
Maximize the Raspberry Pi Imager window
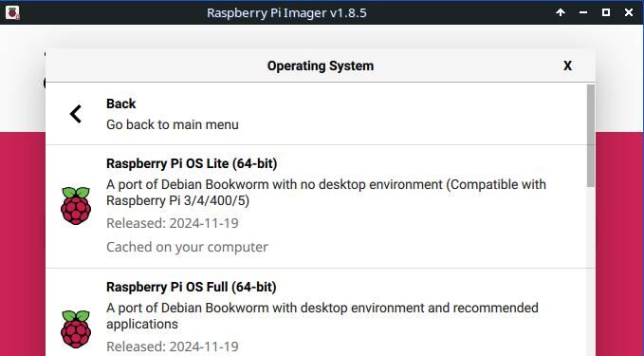pos(606,12)
